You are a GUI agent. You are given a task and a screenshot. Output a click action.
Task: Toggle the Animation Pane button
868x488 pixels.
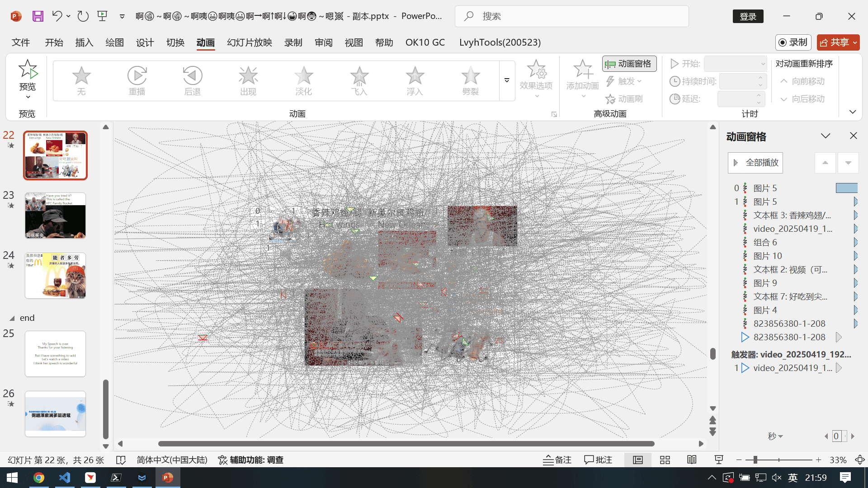pyautogui.click(x=629, y=64)
